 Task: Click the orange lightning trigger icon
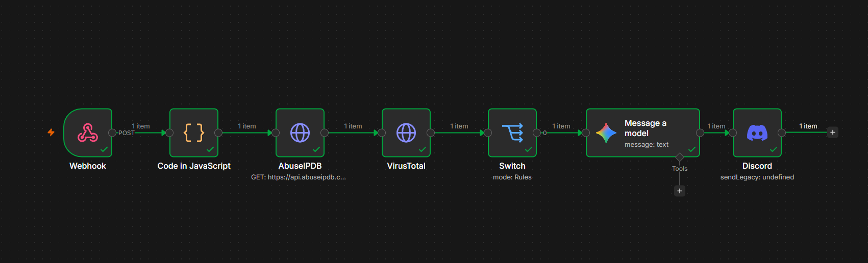pos(51,133)
